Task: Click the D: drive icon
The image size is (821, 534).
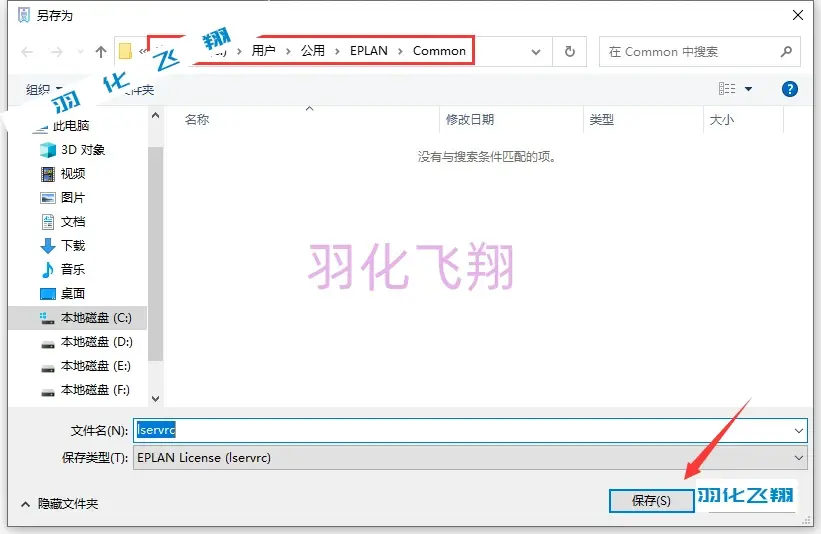Action: click(x=48, y=344)
